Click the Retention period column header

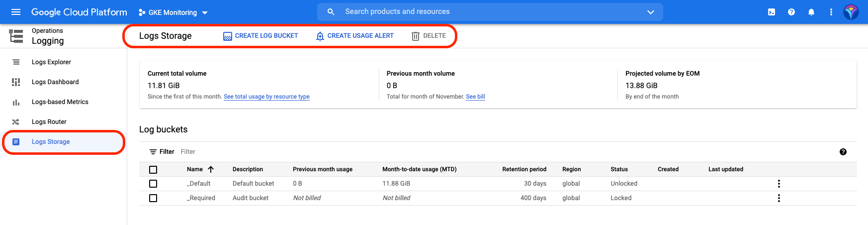point(524,169)
